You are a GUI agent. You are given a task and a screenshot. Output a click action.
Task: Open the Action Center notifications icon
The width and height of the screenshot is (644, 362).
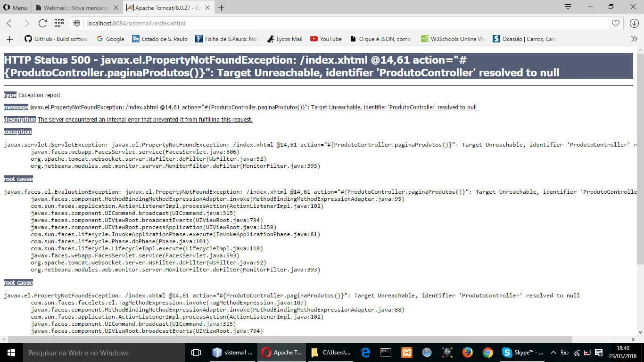pos(599,353)
